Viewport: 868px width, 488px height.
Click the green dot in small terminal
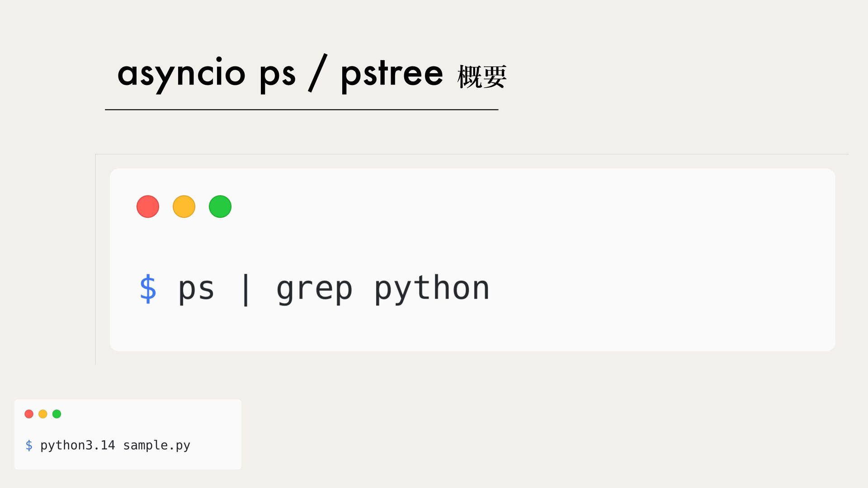(57, 414)
